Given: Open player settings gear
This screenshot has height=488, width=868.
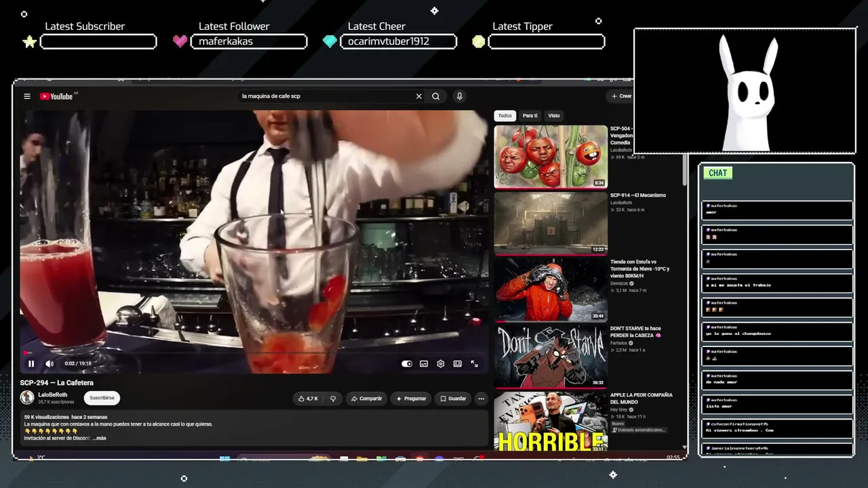Looking at the screenshot, I should 441,364.
